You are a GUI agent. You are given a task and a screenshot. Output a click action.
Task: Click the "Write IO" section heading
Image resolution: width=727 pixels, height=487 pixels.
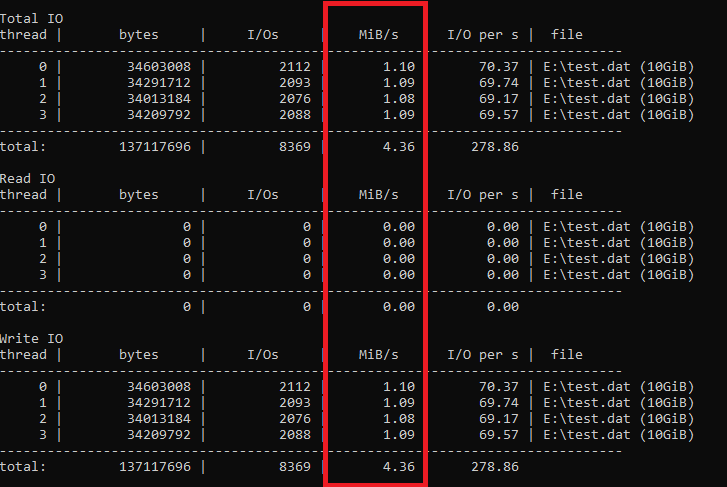pos(32,339)
